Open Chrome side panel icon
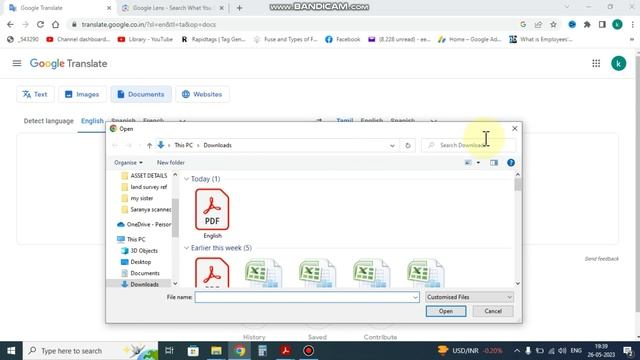 coord(602,24)
